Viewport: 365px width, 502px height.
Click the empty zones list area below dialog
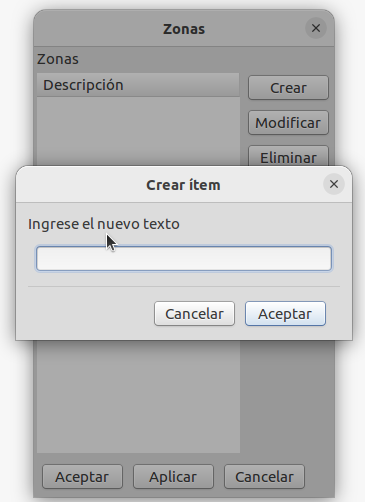click(x=138, y=397)
